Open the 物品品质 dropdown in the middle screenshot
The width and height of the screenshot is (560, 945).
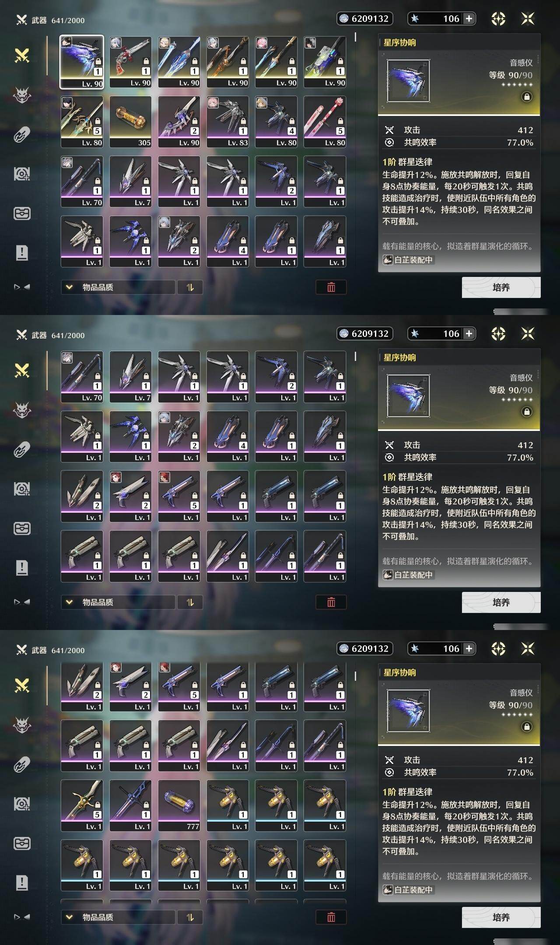tap(118, 602)
